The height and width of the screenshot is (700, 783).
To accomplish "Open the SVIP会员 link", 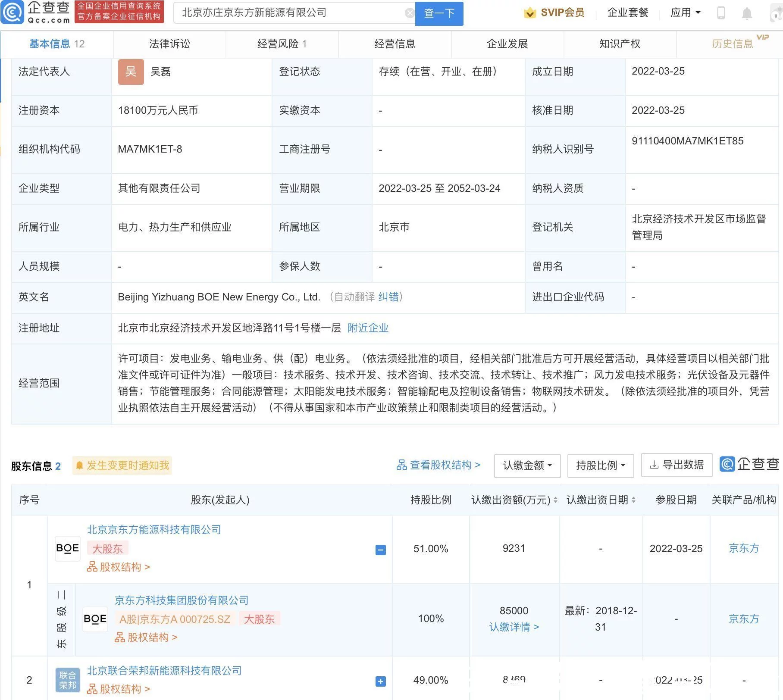I will (562, 13).
